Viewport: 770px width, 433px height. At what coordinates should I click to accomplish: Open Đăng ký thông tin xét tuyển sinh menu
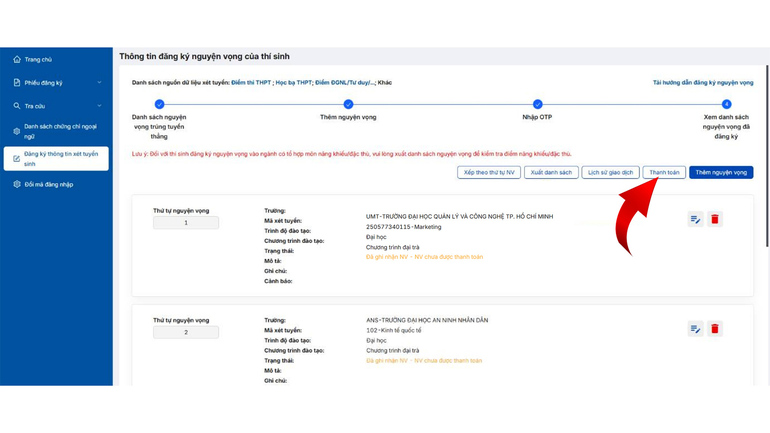coord(61,159)
